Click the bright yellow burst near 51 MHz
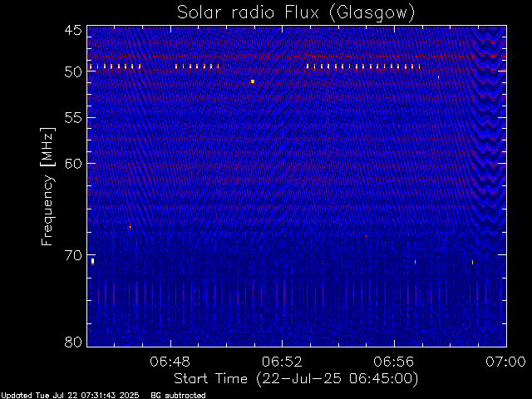532x399 pixels. click(253, 81)
